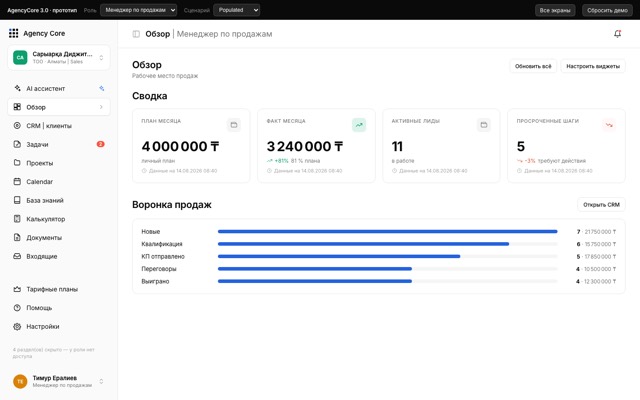Image resolution: width=640 pixels, height=400 pixels.
Task: Click the AgencyCore 3.0 · прототип title
Action: (x=42, y=10)
